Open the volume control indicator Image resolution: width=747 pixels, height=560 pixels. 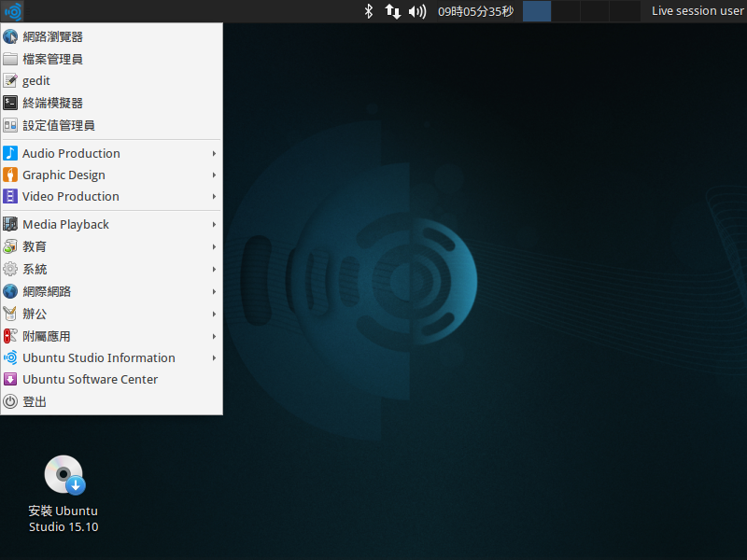pyautogui.click(x=417, y=11)
